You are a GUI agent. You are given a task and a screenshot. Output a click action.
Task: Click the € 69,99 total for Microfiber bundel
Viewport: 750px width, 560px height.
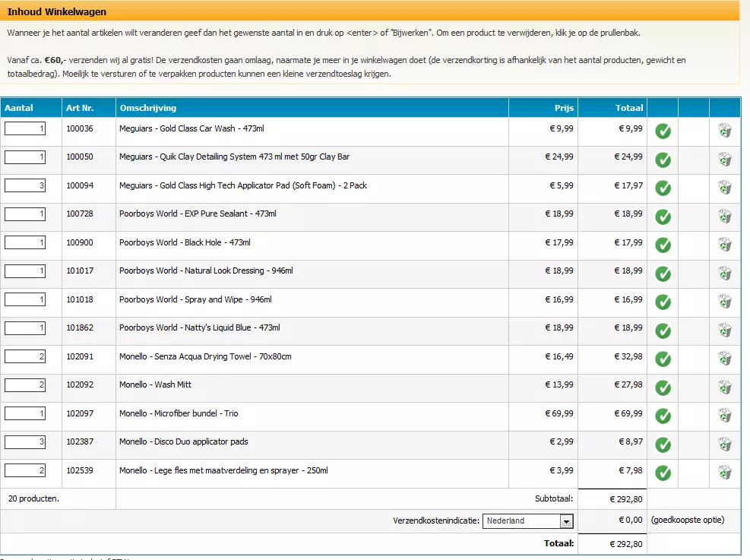(628, 413)
